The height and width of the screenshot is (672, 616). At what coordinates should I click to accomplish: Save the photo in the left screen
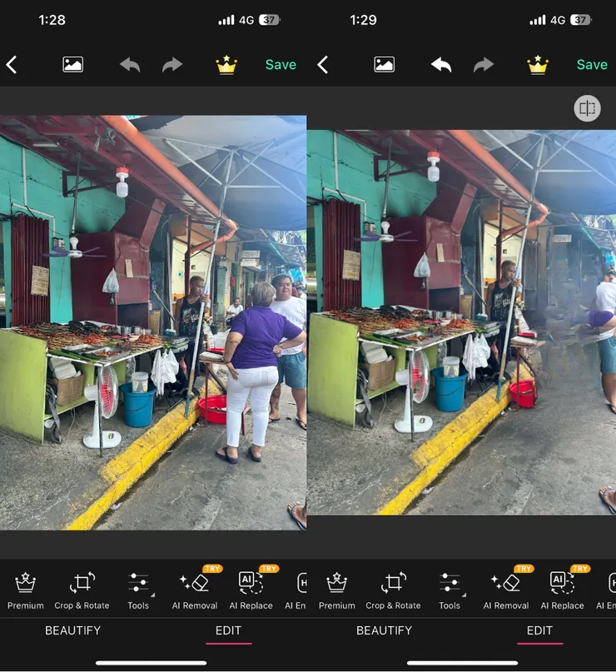[281, 65]
